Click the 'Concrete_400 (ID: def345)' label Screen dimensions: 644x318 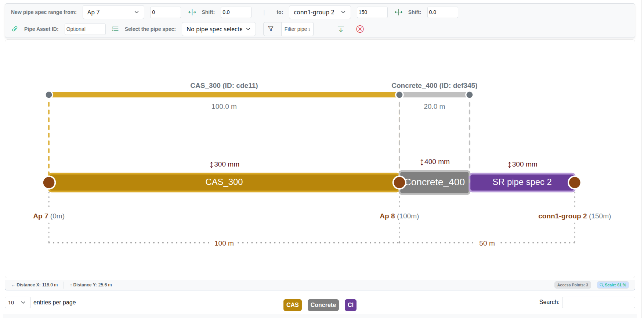click(x=434, y=86)
